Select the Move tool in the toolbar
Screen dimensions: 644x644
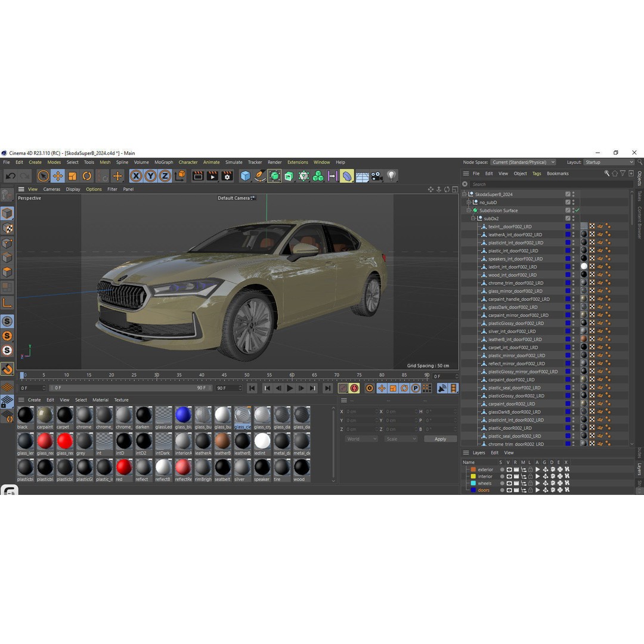58,176
